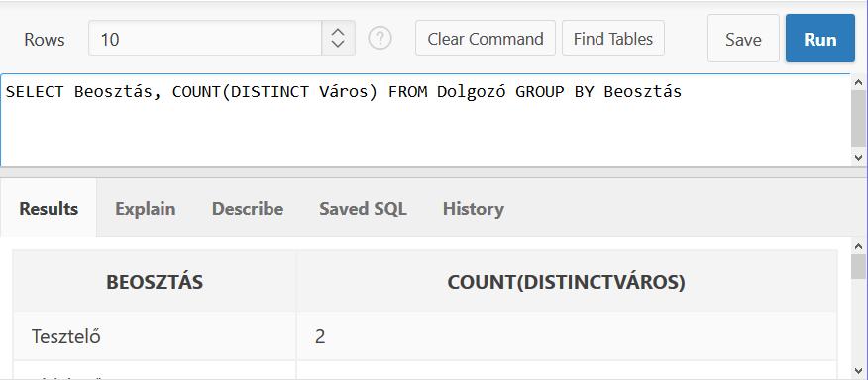The height and width of the screenshot is (380, 868).
Task: Increase Rows with the up chevron
Action: pos(338,32)
